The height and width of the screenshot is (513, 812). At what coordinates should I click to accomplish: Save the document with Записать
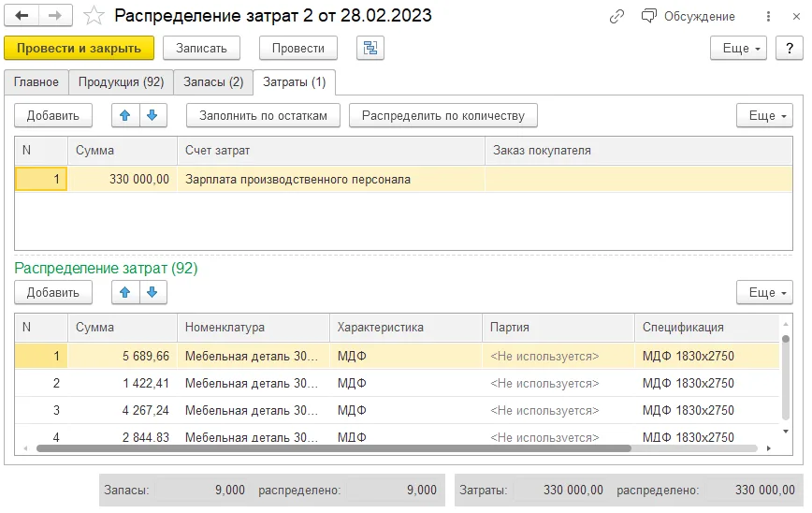coord(201,48)
